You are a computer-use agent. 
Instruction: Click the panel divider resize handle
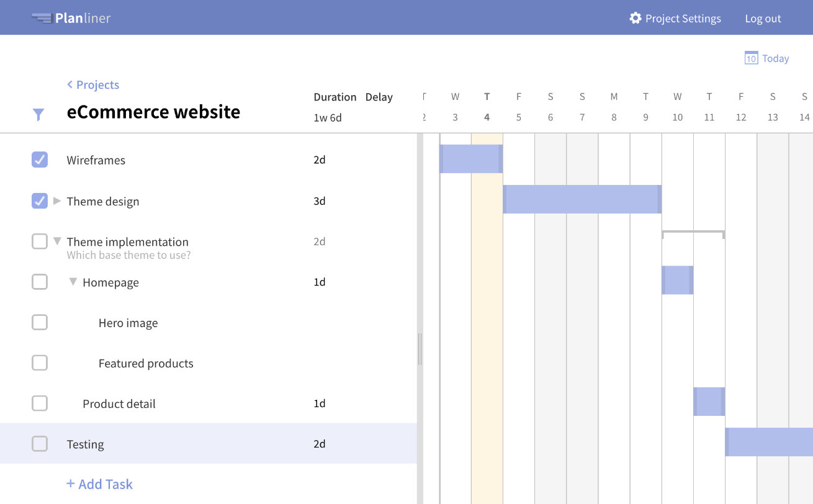tap(420, 349)
